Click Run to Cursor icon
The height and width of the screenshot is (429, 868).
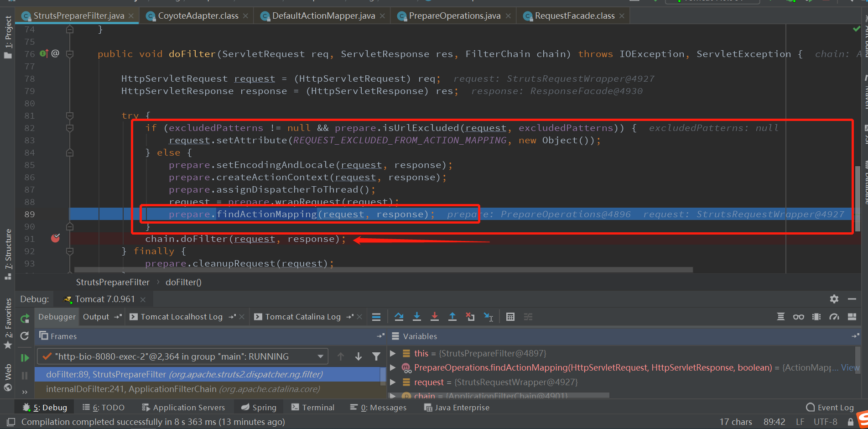coord(488,317)
